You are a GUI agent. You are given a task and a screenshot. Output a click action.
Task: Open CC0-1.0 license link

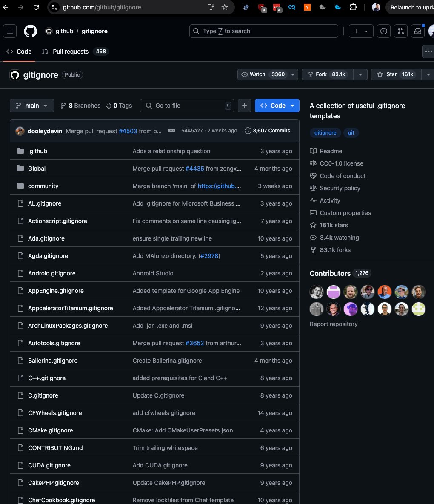click(x=336, y=163)
